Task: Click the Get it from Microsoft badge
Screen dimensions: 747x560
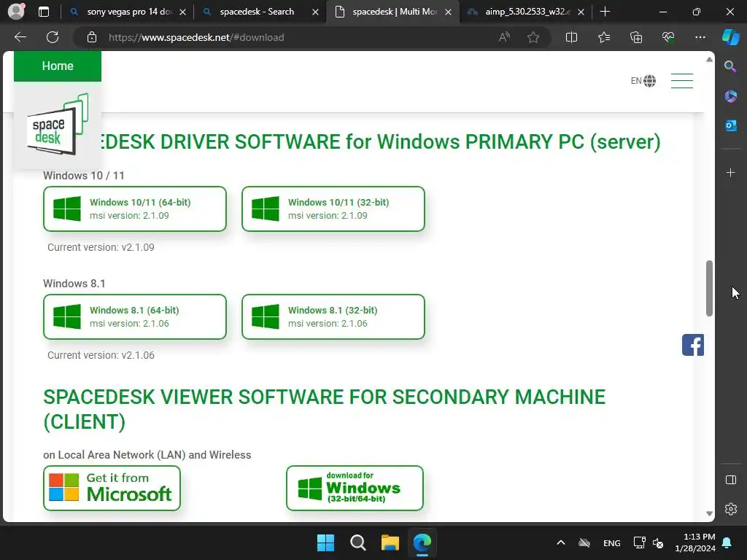Action: [x=112, y=488]
